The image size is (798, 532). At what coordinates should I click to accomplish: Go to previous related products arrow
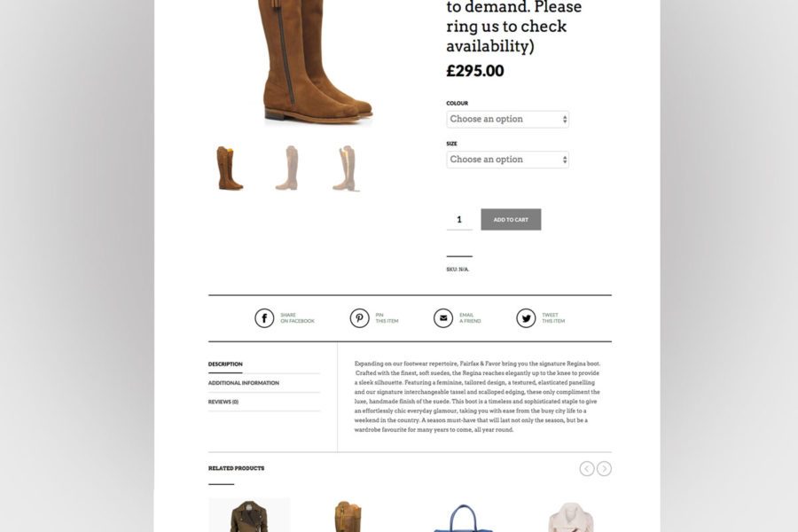[587, 468]
